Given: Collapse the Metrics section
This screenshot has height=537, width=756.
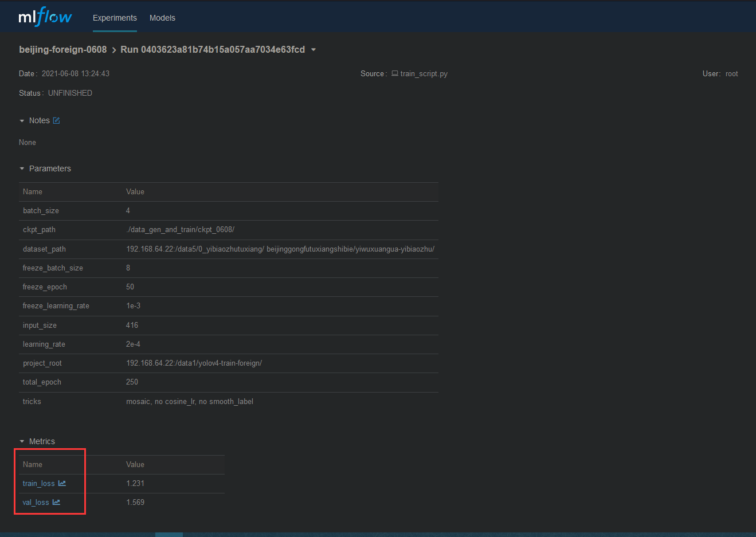Looking at the screenshot, I should pyautogui.click(x=22, y=441).
